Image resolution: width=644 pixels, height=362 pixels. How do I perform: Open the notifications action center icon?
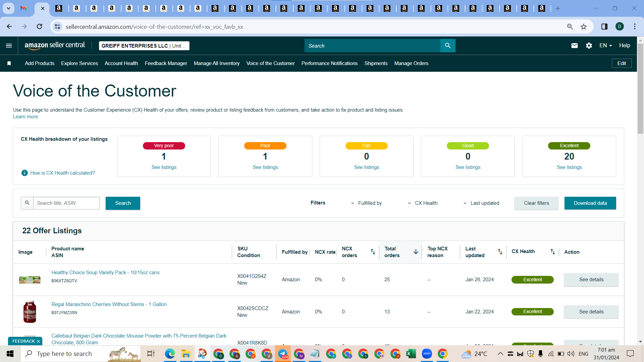pos(630,354)
